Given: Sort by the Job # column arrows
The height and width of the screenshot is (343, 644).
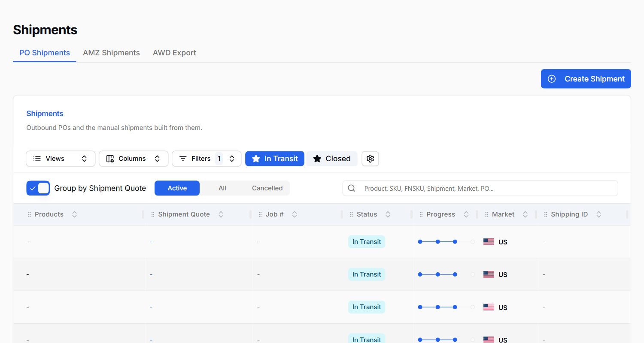Looking at the screenshot, I should 295,214.
